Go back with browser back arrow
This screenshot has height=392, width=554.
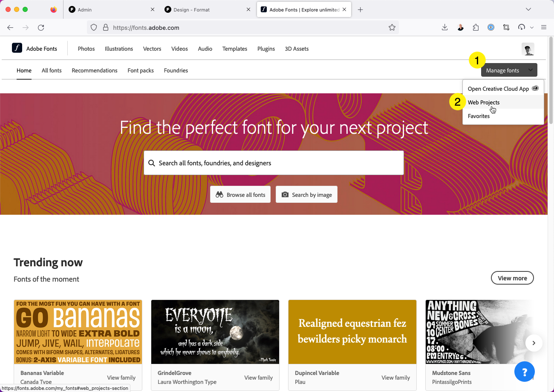10,27
